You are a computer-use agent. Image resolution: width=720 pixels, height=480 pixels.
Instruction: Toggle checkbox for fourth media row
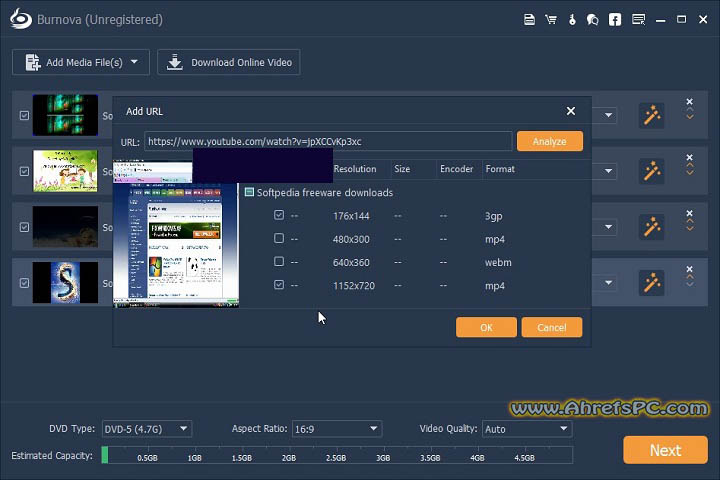tap(25, 283)
